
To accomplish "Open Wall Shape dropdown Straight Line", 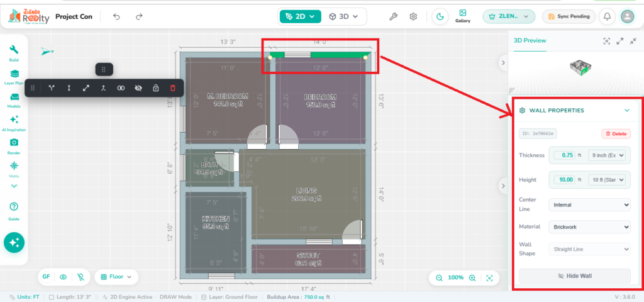I will tap(589, 249).
